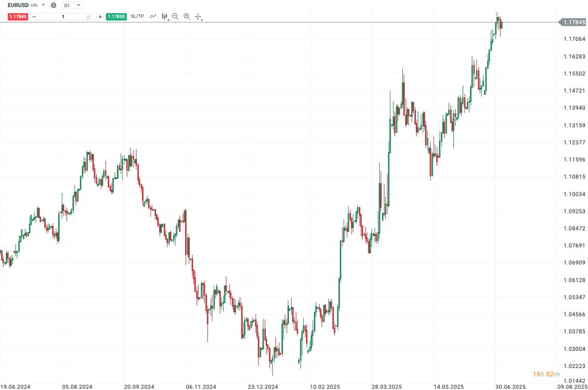Select the line chart indicator icon
Screen dimensions: 588x390
(x=152, y=17)
